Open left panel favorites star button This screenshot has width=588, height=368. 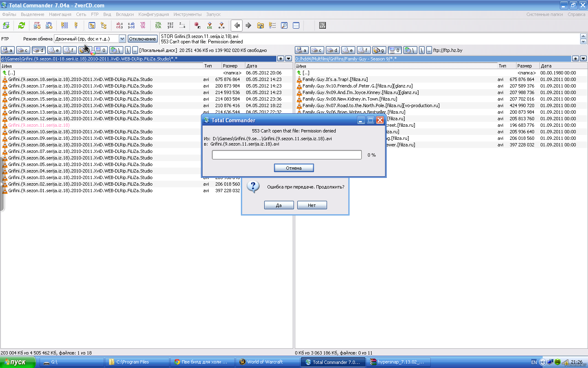point(281,59)
